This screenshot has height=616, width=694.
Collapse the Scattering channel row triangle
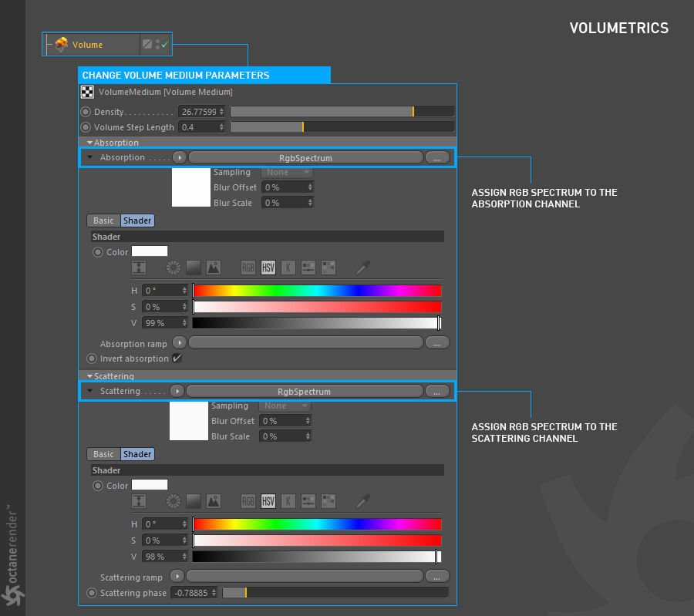coord(90,391)
